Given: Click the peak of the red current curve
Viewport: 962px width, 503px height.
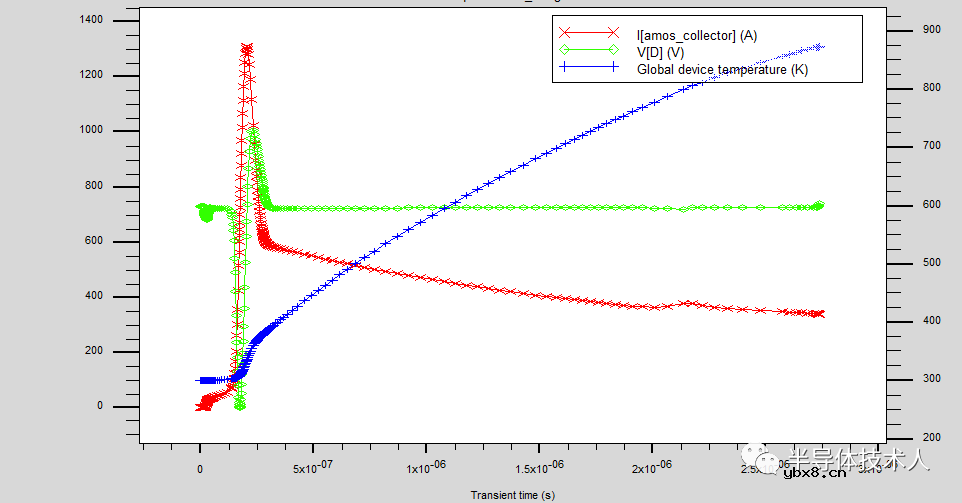Looking at the screenshot, I should (246, 47).
